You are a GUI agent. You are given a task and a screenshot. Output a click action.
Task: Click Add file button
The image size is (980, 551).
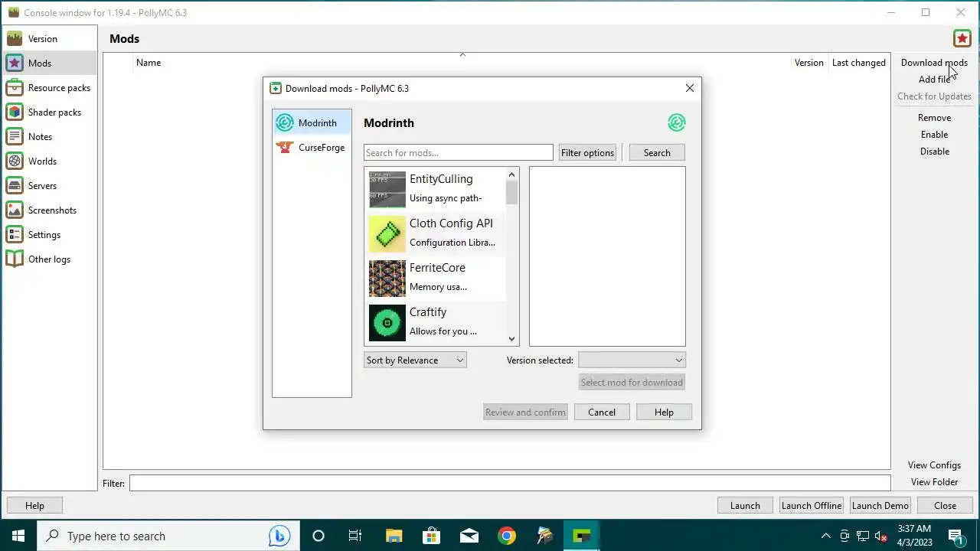click(x=934, y=80)
